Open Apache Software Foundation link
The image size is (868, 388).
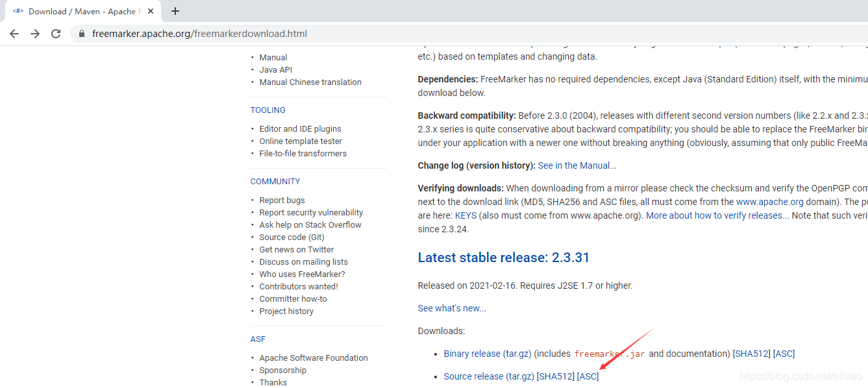[314, 358]
